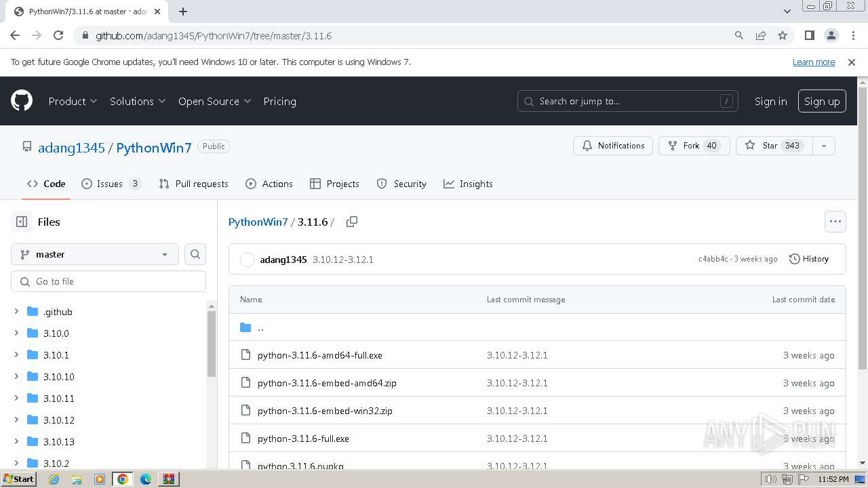Click PythonWin7 in the breadcrumb path
Screen dimensions: 868x488
click(x=258, y=222)
